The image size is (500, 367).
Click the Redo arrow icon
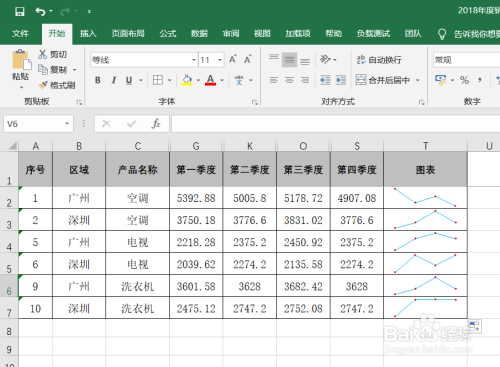click(x=65, y=12)
